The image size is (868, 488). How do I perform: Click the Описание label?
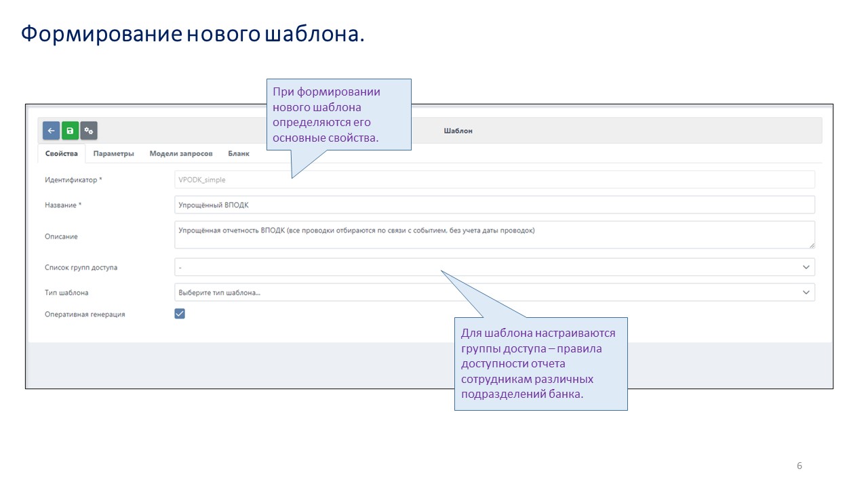tap(61, 237)
